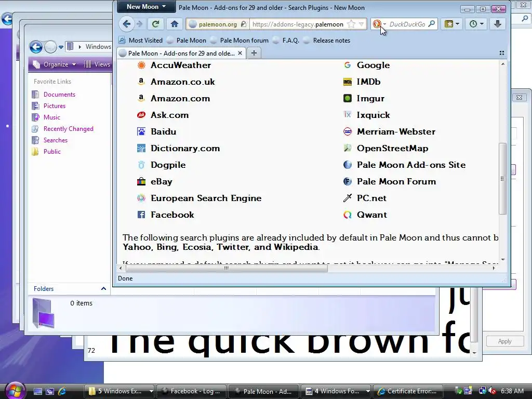
Task: Click the Baidu paw icon
Action: [x=141, y=131]
